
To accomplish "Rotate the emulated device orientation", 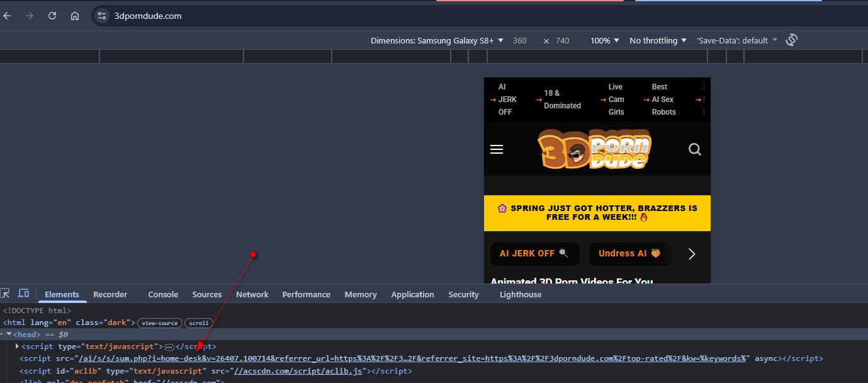I will [792, 40].
